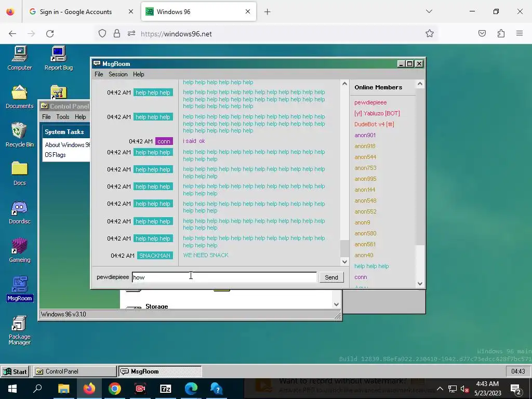The image size is (532, 399).
Task: Open the Recycle Bin icon
Action: (x=19, y=135)
